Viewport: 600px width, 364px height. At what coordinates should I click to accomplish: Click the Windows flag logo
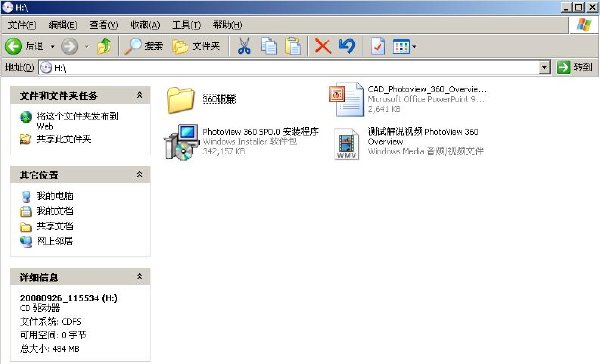click(584, 25)
